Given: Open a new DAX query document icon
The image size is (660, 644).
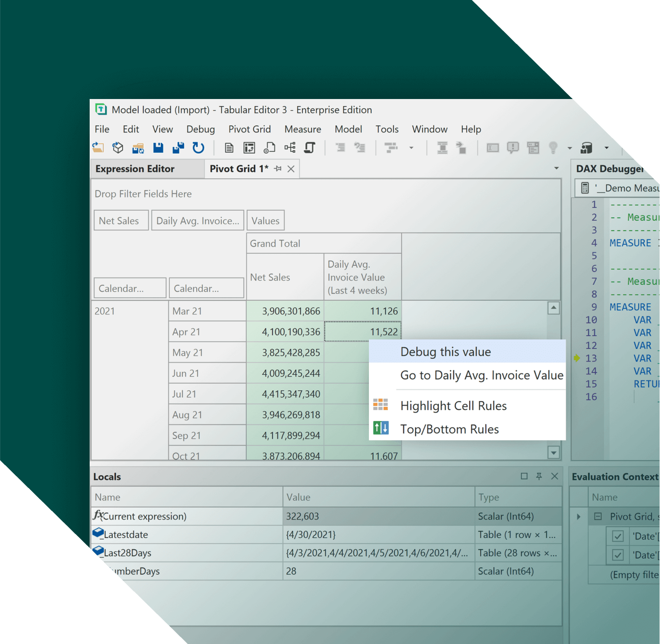Looking at the screenshot, I should tap(229, 148).
